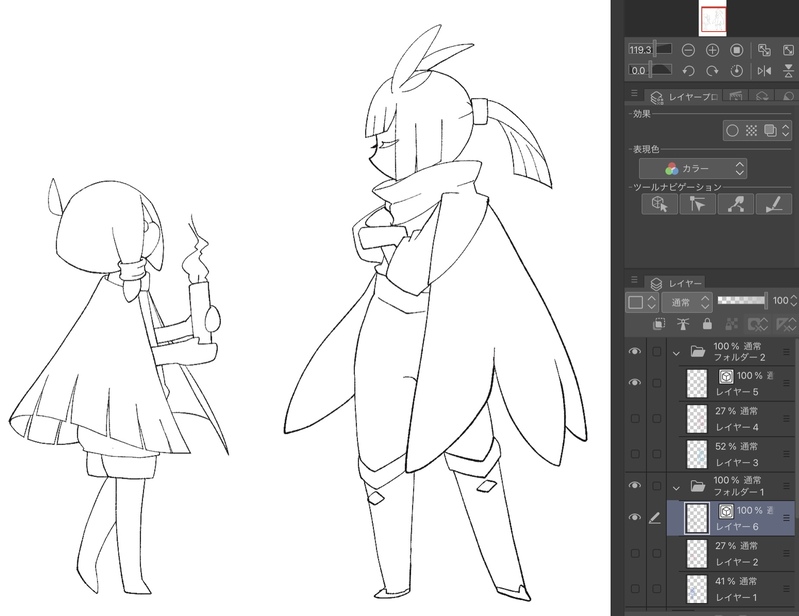Switch to the third layer property tab

[x=762, y=96]
